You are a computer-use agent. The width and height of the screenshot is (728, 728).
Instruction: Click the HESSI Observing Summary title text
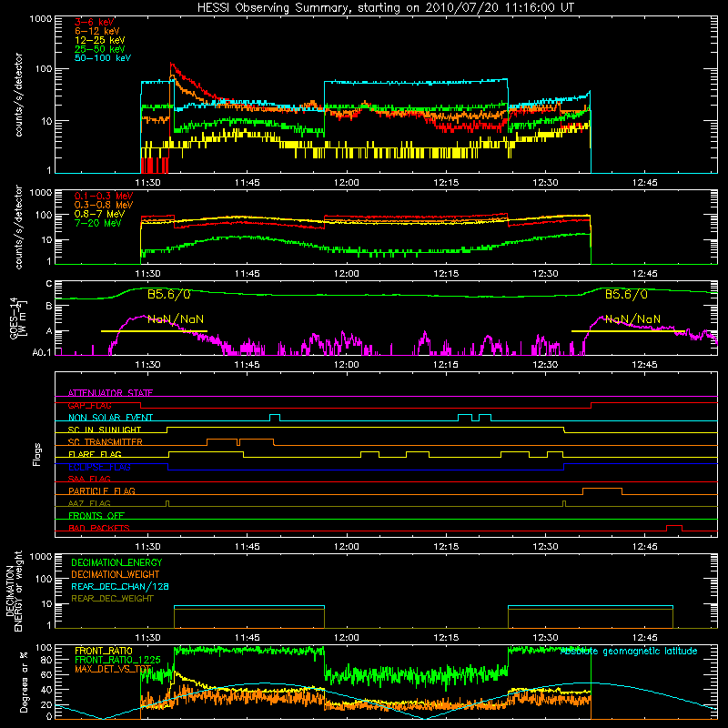[x=385, y=7]
